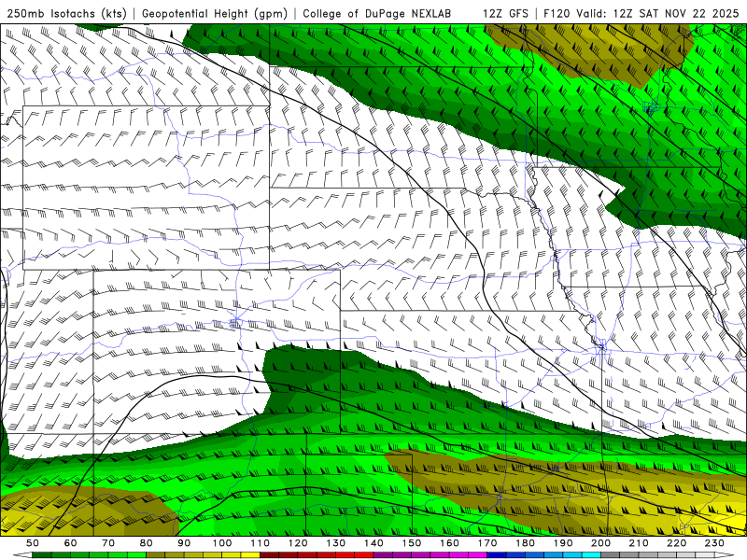Select the olive swatch starting at 80 knots

(155, 555)
